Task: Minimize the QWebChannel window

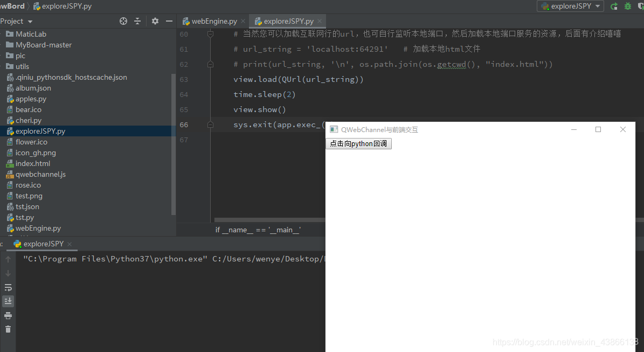Action: coord(574,129)
